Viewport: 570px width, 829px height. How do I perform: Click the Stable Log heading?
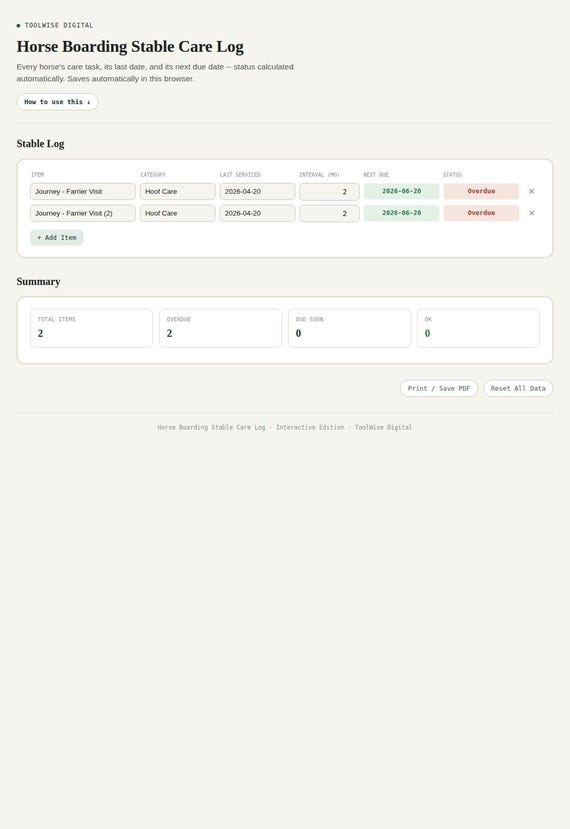coord(40,144)
